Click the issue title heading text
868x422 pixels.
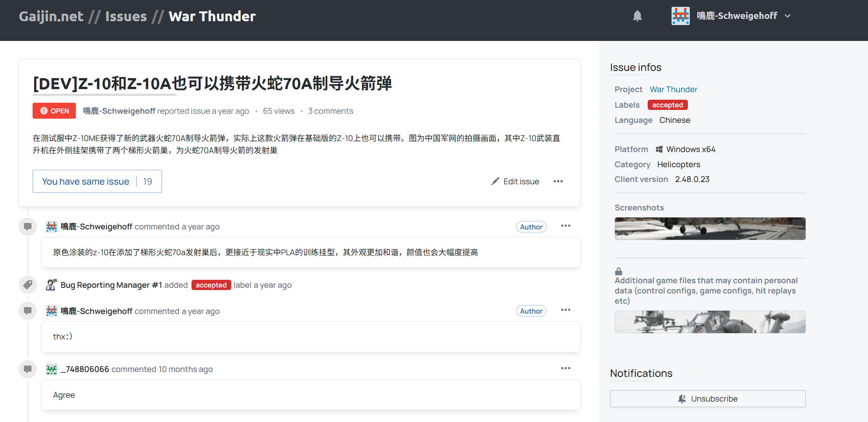(212, 83)
